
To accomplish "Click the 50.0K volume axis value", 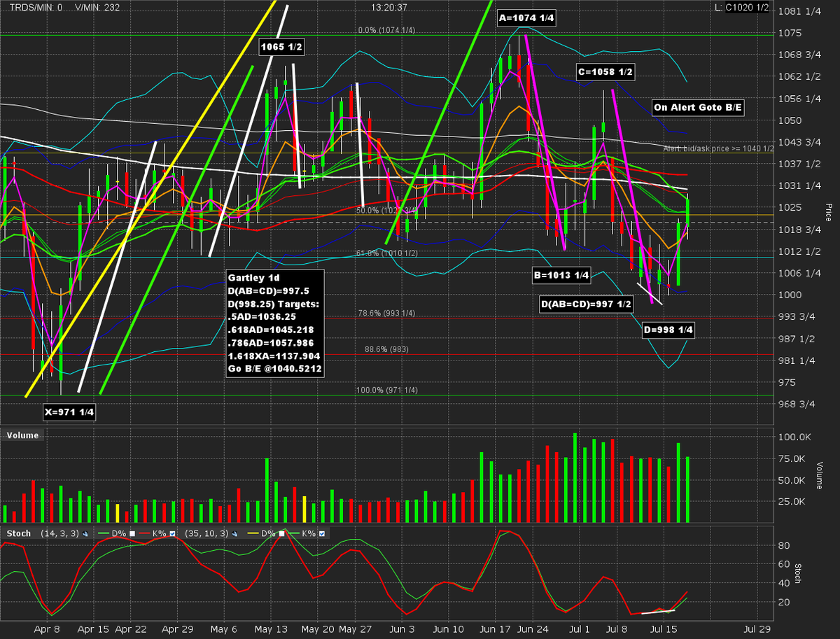I will tap(792, 480).
